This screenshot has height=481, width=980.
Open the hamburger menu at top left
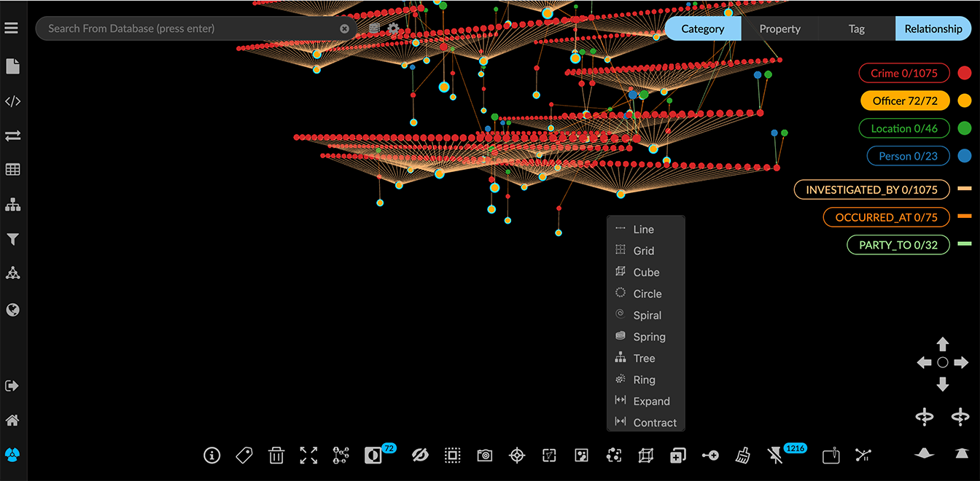[x=11, y=28]
